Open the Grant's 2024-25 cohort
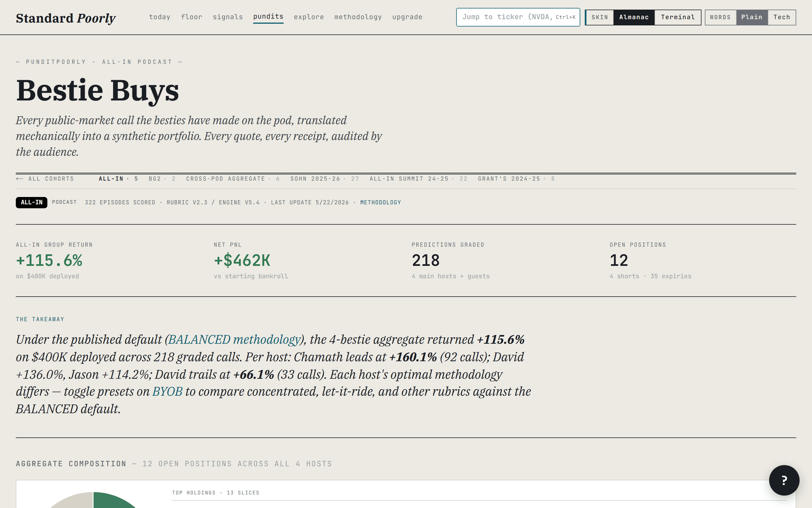 tap(517, 179)
